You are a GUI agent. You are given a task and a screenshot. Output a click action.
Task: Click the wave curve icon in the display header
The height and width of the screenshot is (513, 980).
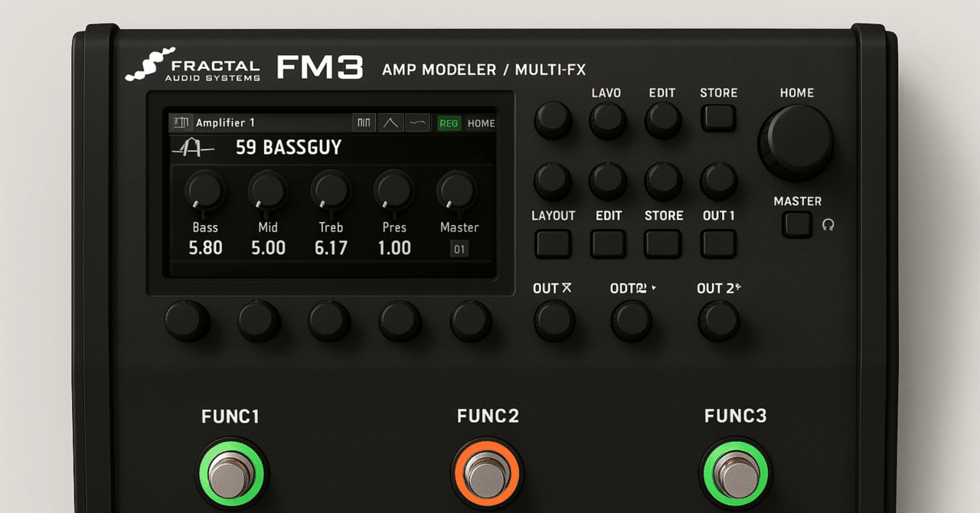pos(417,123)
